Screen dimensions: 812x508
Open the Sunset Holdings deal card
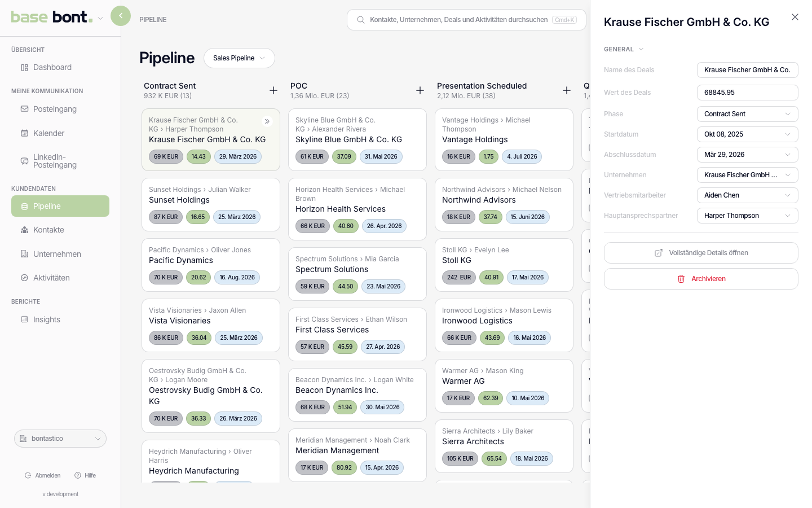pos(211,204)
